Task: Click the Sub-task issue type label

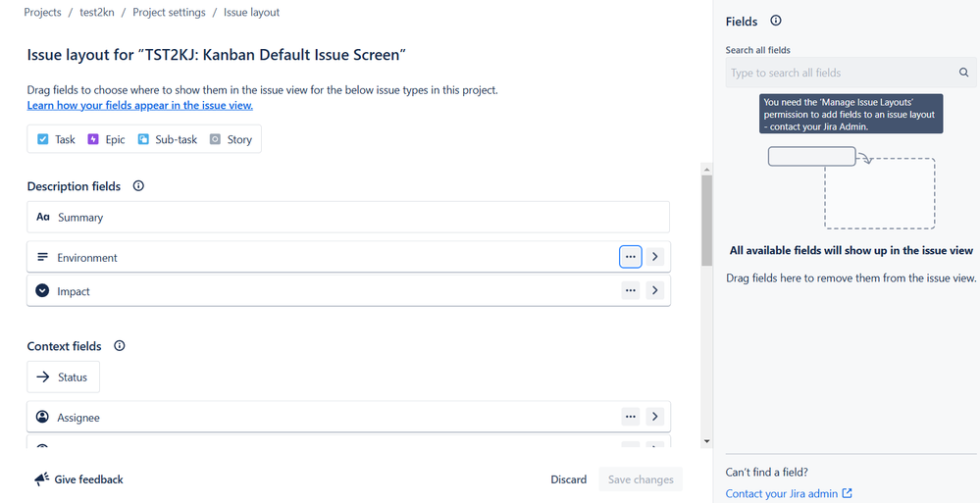Action: (177, 139)
